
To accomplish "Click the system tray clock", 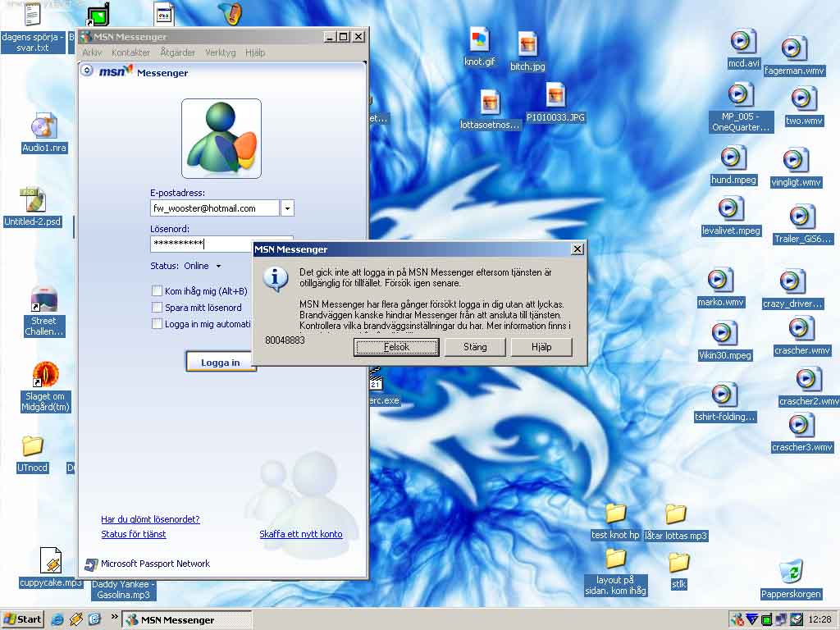I will 819,620.
